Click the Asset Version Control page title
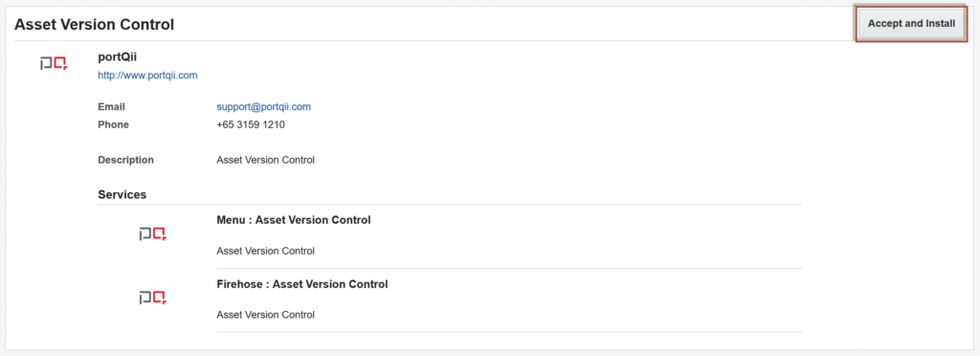 tap(95, 24)
